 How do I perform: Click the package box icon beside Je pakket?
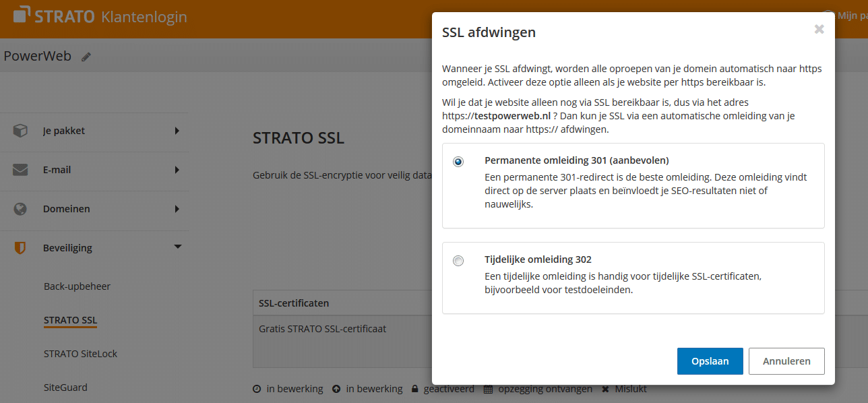(20, 131)
